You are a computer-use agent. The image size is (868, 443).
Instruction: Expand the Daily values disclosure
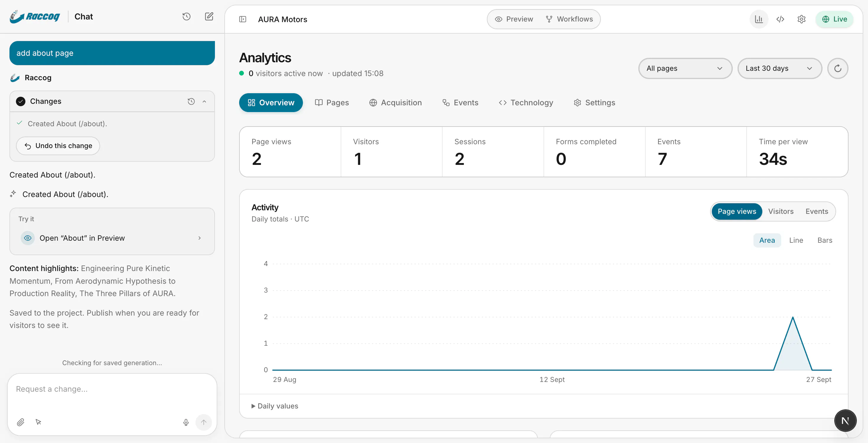coord(275,406)
